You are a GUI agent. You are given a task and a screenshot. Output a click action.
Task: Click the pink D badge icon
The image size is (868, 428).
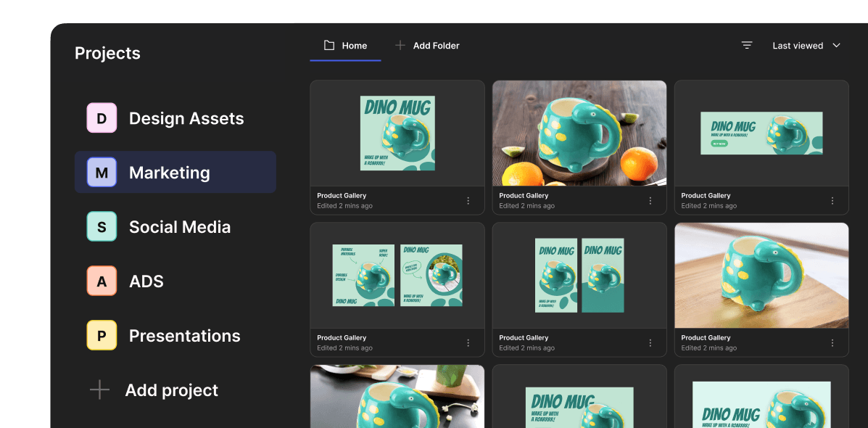[x=102, y=118]
